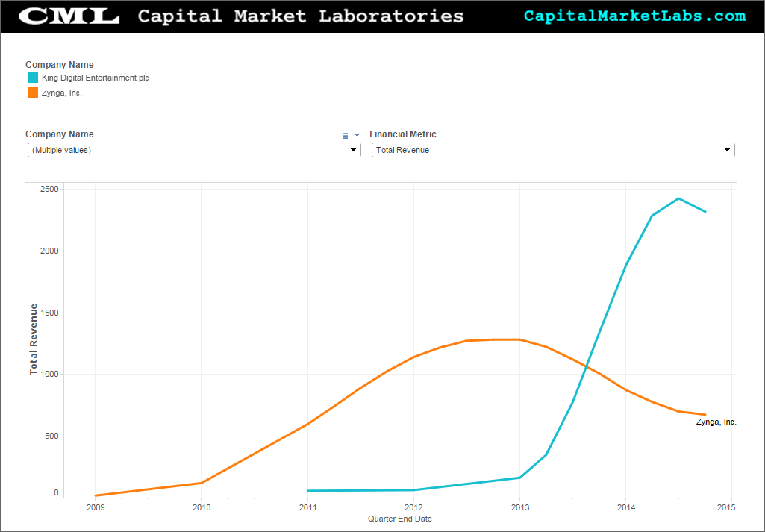
Task: Click the 1500 y-axis tick label
Action: coord(49,313)
